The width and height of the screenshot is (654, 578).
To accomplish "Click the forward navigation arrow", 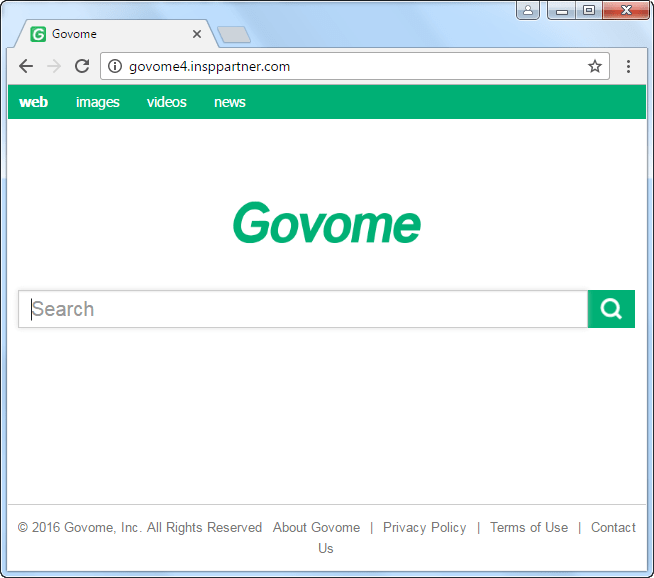I will [x=54, y=66].
